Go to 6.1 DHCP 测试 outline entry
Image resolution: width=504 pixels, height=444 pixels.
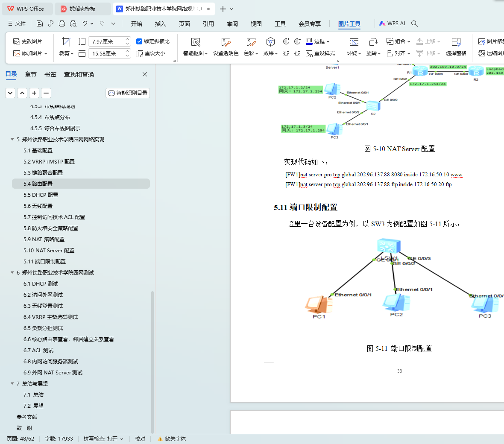pos(41,284)
